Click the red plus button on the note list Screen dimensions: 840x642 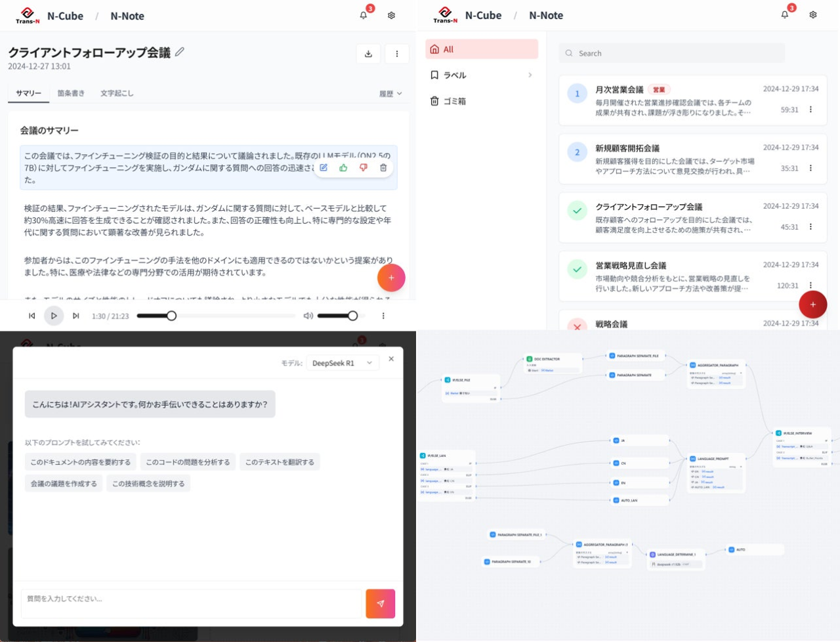point(812,305)
